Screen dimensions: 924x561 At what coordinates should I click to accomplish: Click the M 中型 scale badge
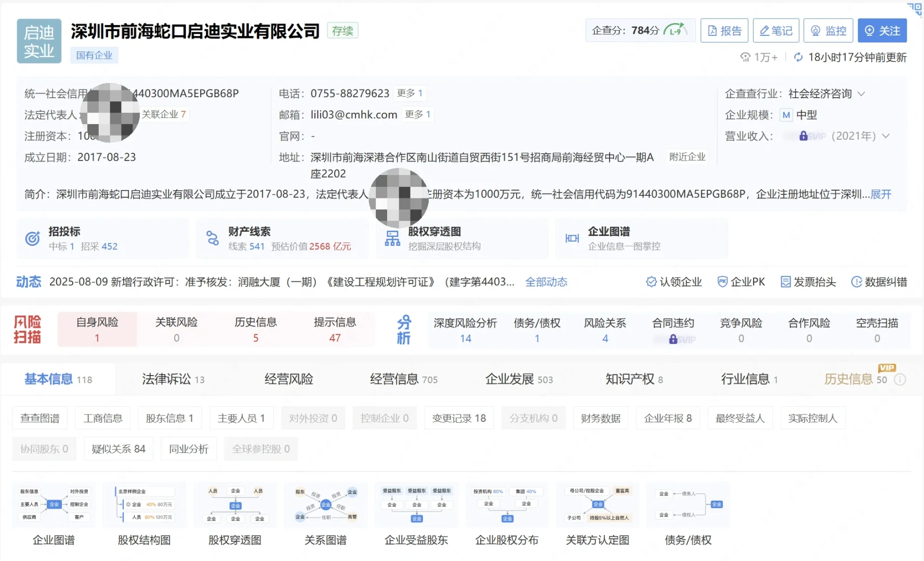[786, 115]
